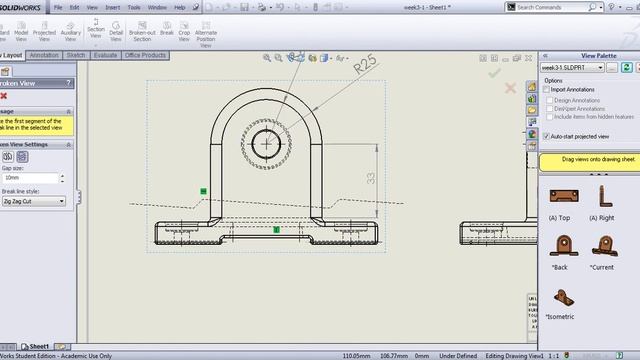Click the Undo icon in title toolbar
640x360 pixels.
pos(280,7)
